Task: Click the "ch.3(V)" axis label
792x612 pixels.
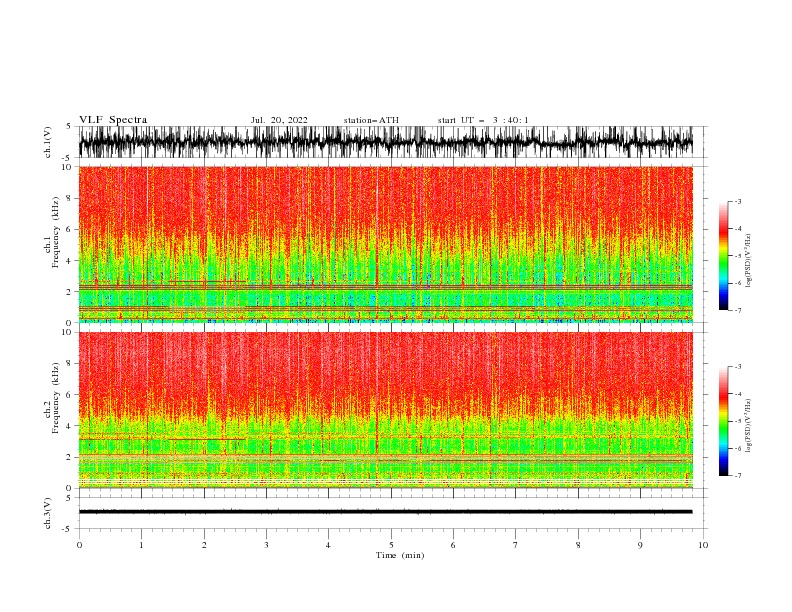Action: click(x=48, y=513)
